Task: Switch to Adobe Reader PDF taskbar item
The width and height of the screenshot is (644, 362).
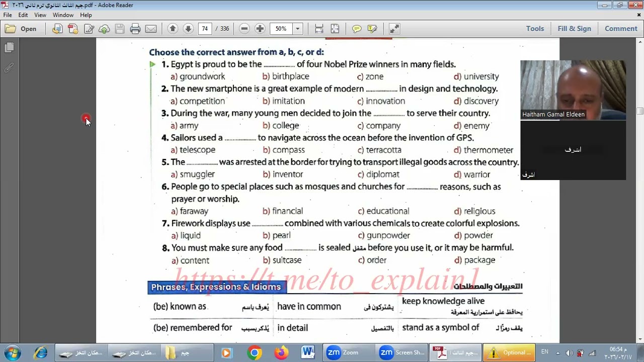Action: [455, 353]
